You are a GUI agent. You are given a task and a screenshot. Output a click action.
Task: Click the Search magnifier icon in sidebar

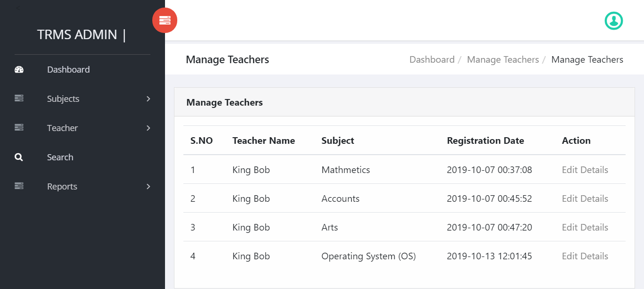coord(19,157)
